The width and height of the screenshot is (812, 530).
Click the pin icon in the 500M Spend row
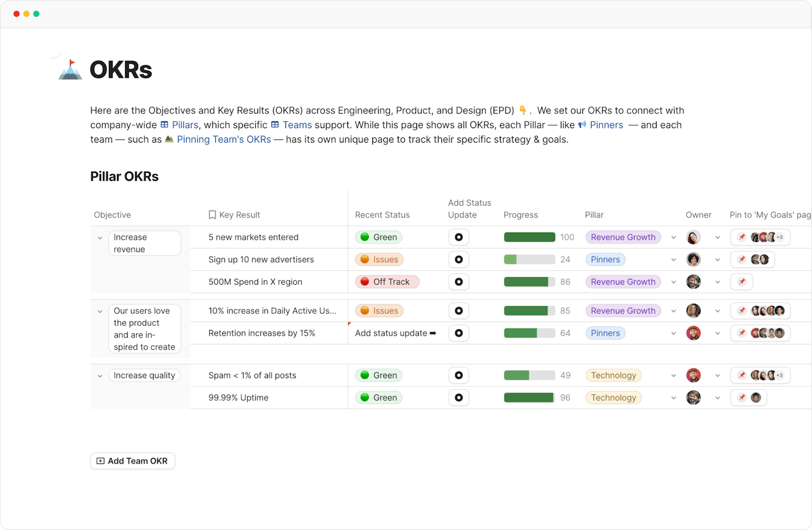pos(741,282)
